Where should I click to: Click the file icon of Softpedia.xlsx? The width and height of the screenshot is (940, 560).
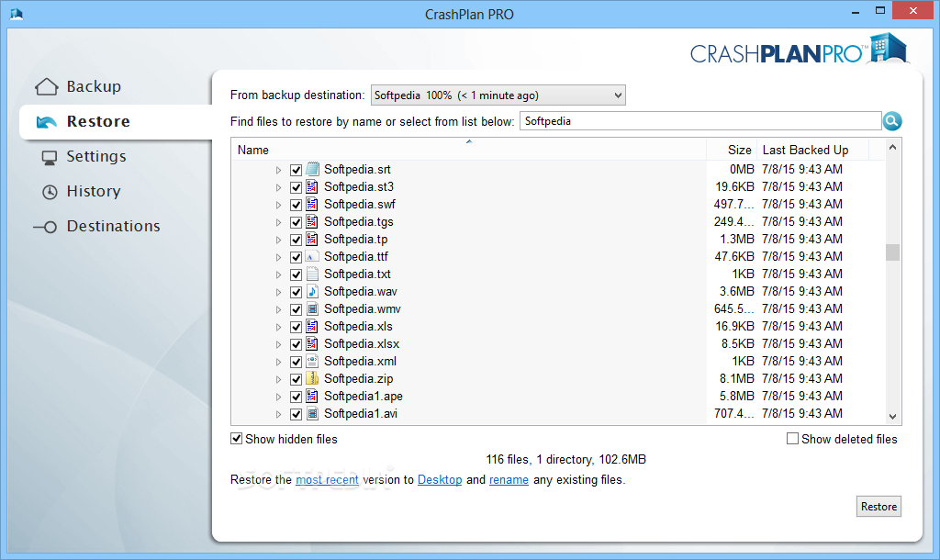(x=312, y=343)
